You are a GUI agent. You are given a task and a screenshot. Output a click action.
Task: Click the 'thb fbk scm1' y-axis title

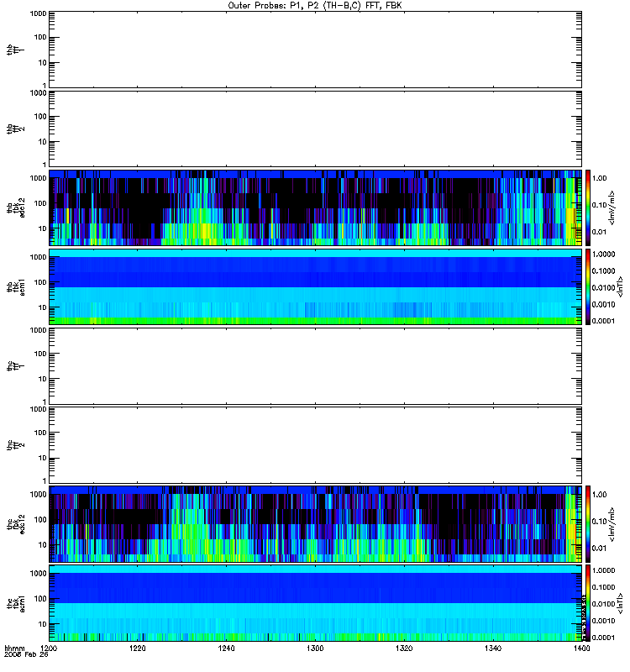pos(16,286)
